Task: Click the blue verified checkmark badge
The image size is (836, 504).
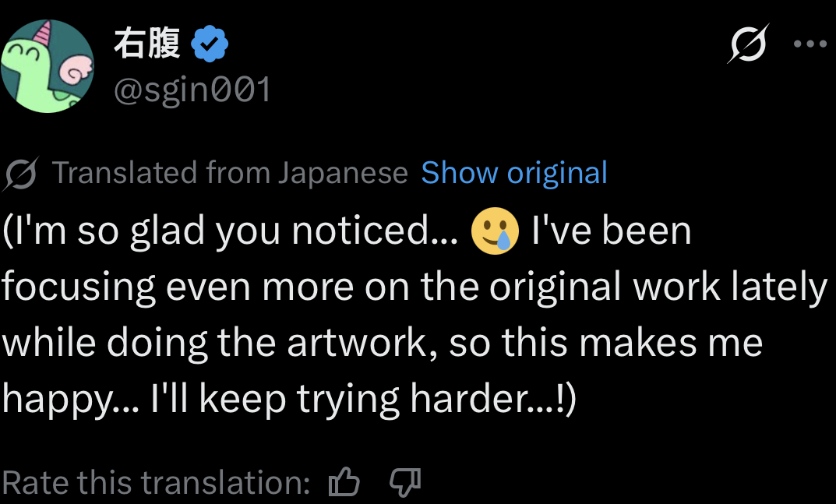Action: (x=209, y=44)
